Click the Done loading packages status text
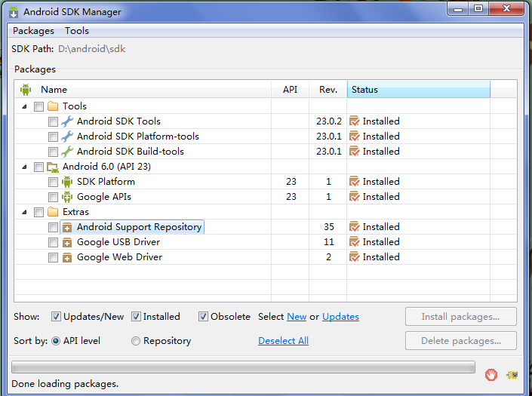The height and width of the screenshot is (396, 532). tap(65, 384)
